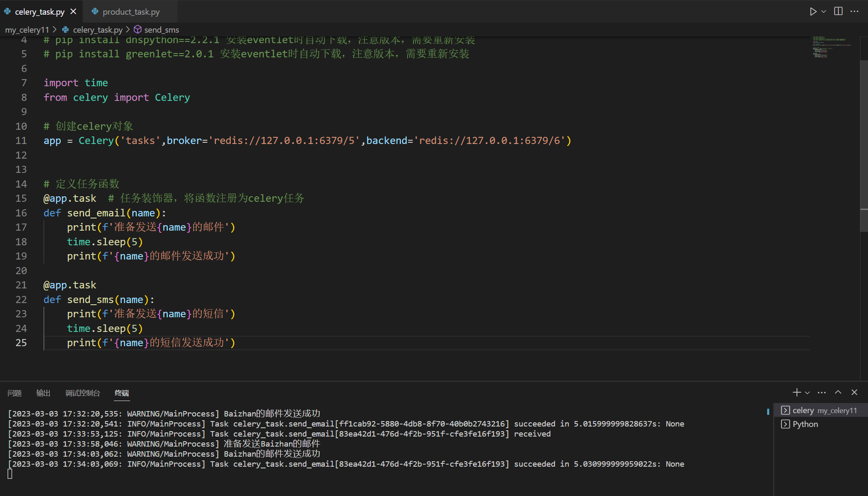Click the send_sms symbol icon in breadcrumb
The width and height of the screenshot is (868, 496).
click(x=138, y=30)
